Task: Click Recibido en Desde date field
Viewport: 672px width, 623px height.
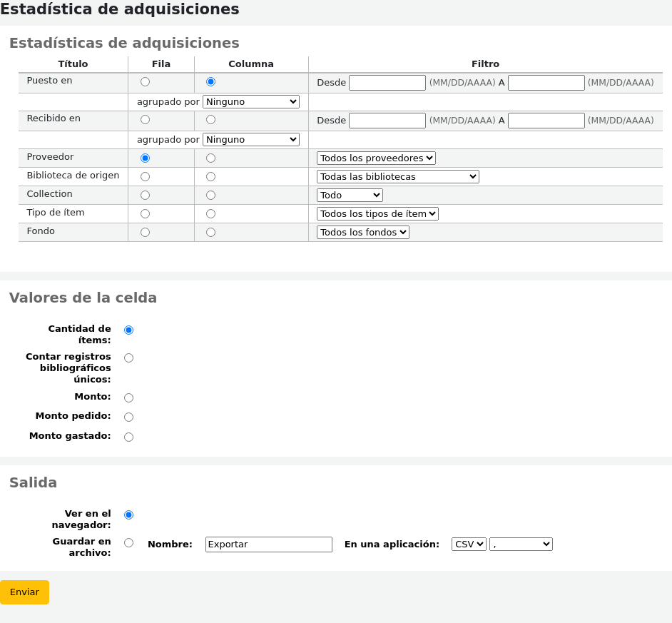Action: 387,121
